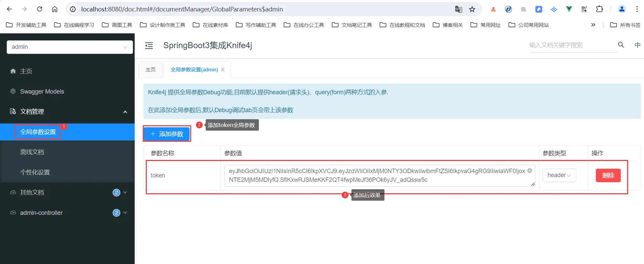Reload the current page
The height and width of the screenshot is (264, 644).
pos(39,9)
